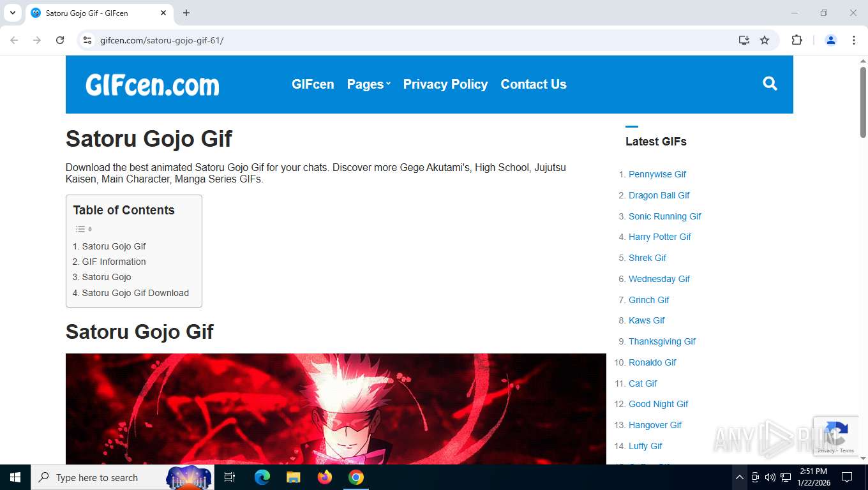
Task: Click the browser back arrow
Action: point(14,40)
